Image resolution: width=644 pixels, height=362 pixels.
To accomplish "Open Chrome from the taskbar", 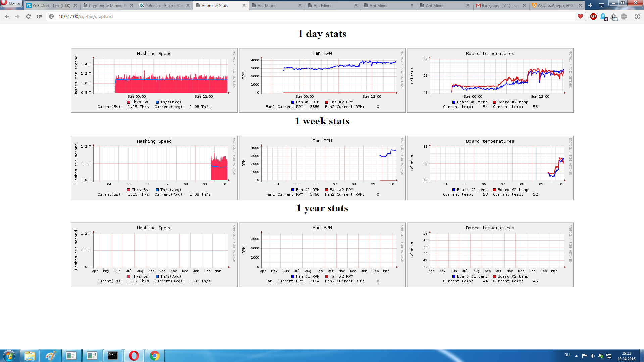I will 154,356.
